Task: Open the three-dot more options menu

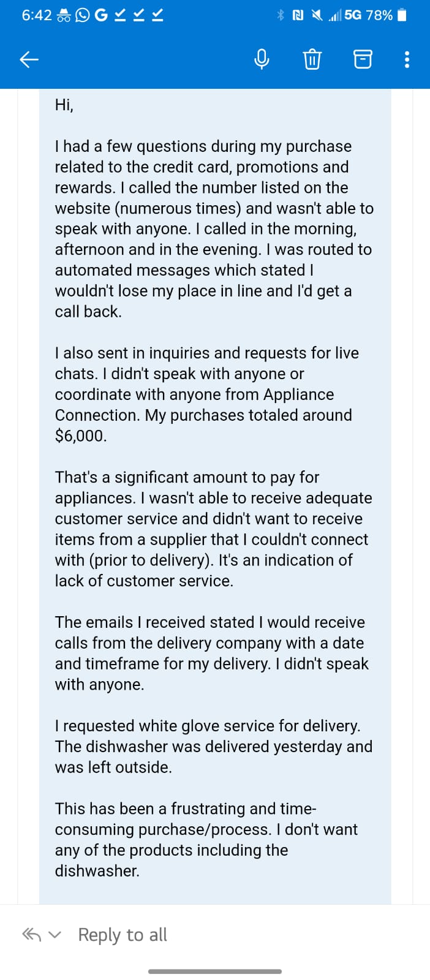Action: point(407,59)
